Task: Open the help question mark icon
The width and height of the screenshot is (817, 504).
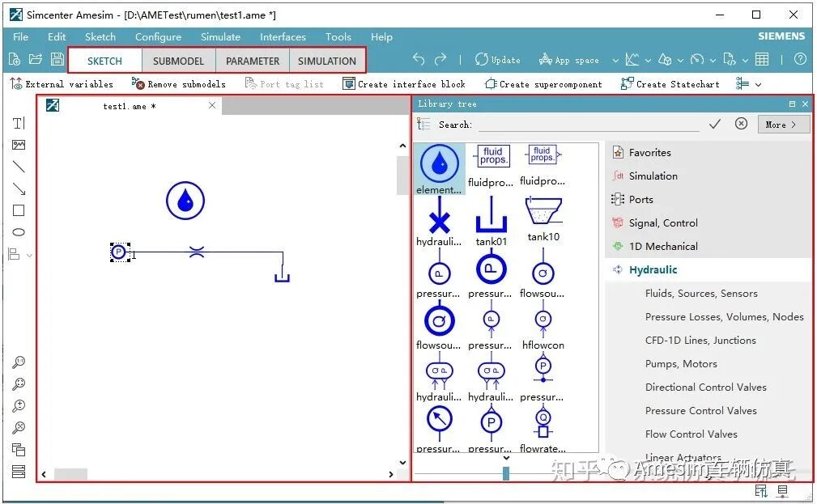Action: pos(800,59)
